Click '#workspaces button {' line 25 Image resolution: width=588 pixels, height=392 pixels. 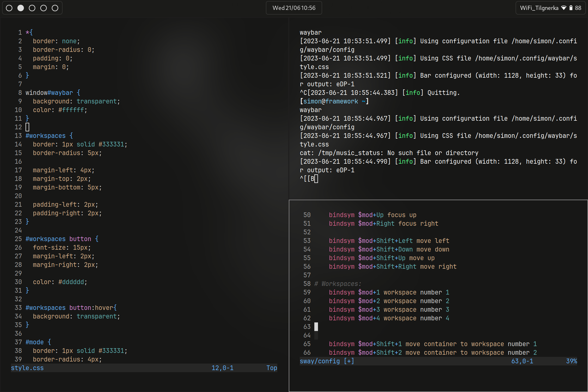tap(62, 239)
